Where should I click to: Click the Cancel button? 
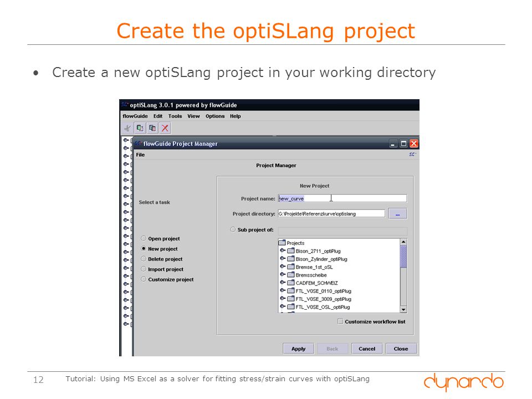tap(367, 349)
